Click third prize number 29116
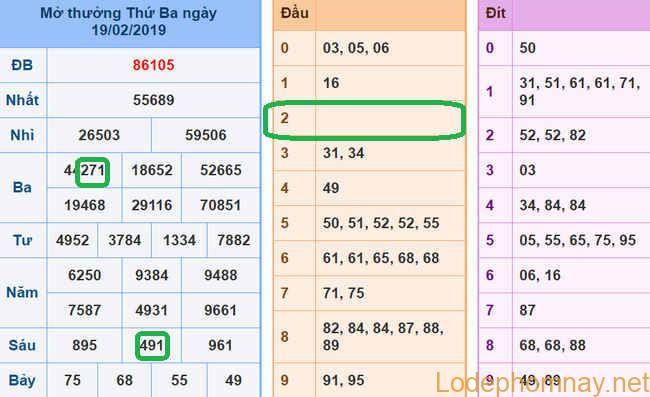The height and width of the screenshot is (397, 650). click(x=152, y=205)
